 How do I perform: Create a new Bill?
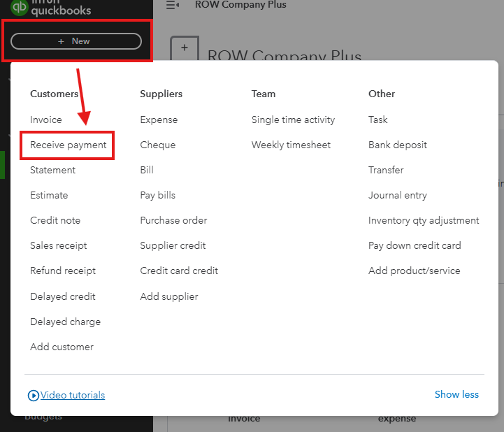(147, 170)
